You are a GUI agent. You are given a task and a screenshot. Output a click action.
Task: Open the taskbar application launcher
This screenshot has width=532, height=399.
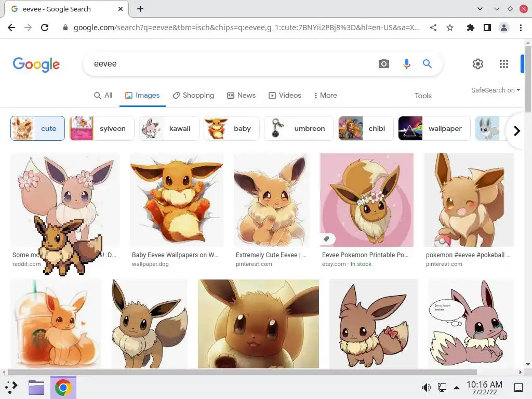click(11, 387)
